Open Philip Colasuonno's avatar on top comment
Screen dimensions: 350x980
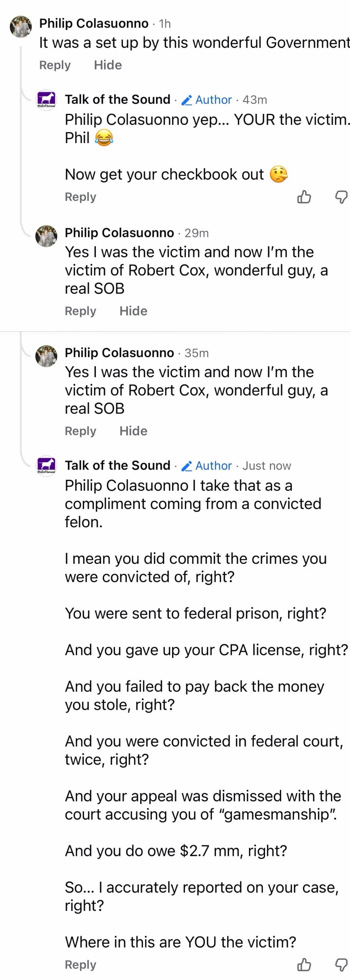point(20,27)
